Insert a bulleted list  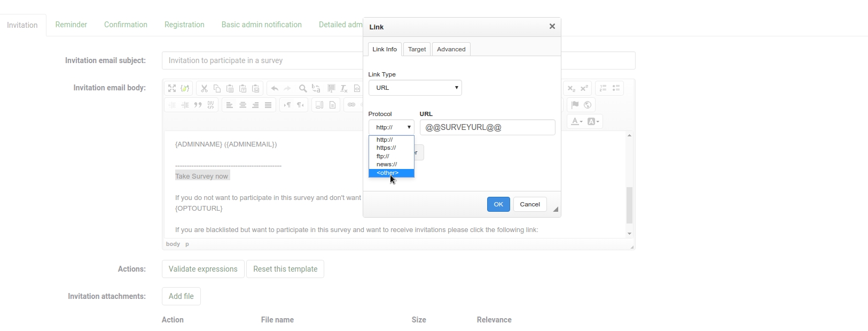(616, 89)
